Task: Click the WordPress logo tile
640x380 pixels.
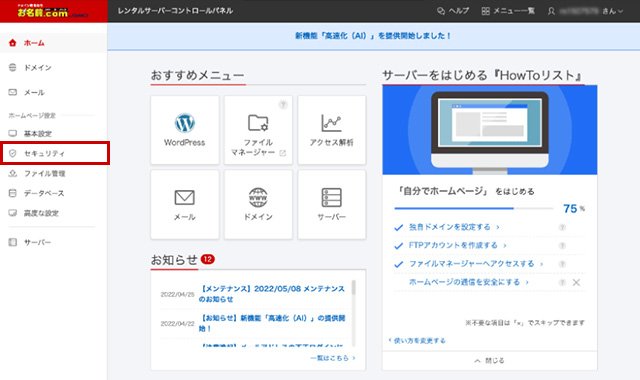Action: pos(184,130)
